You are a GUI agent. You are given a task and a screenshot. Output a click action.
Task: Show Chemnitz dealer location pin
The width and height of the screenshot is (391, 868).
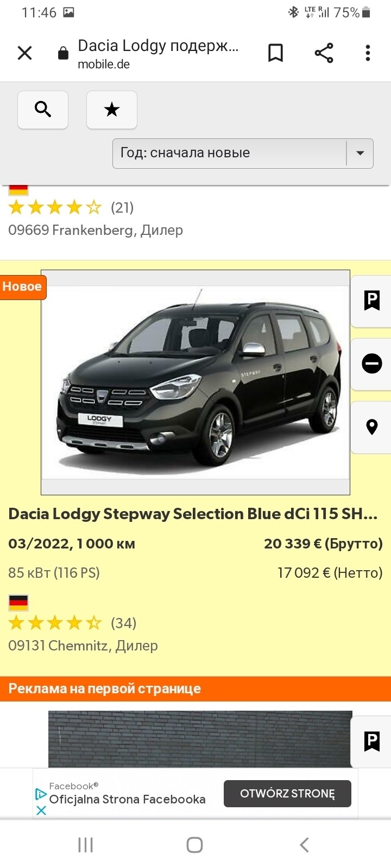click(x=372, y=427)
